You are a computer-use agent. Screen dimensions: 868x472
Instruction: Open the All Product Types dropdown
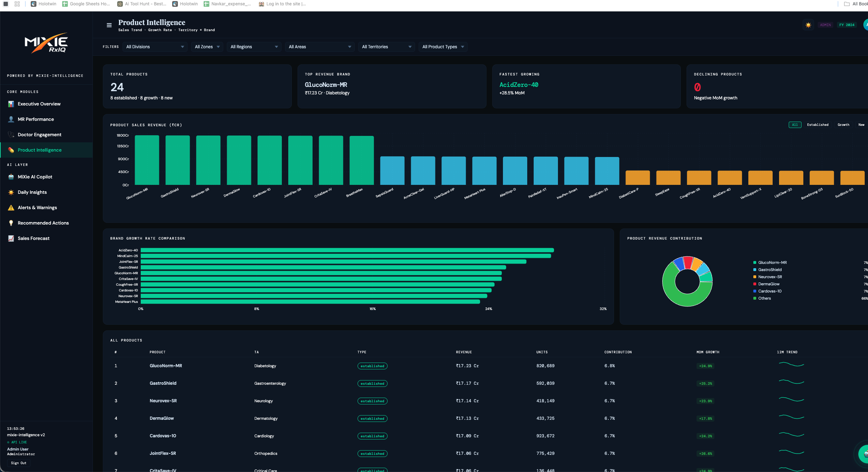click(443, 46)
